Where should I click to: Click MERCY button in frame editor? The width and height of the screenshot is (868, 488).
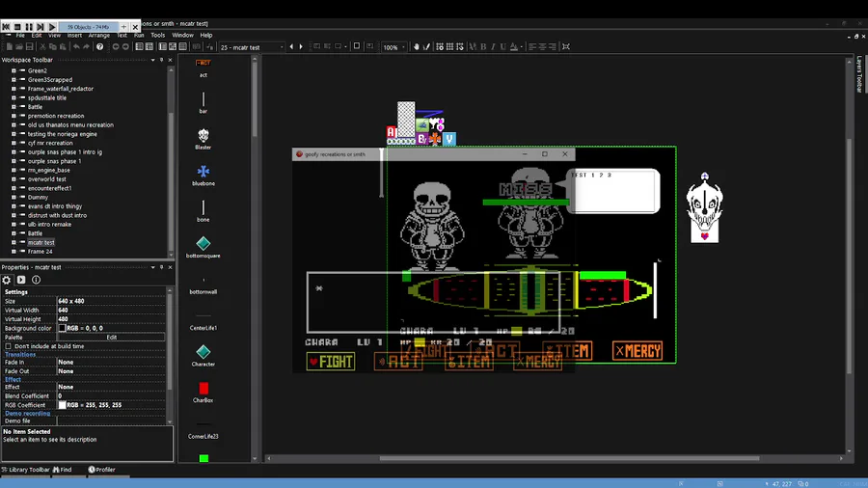pyautogui.click(x=637, y=351)
